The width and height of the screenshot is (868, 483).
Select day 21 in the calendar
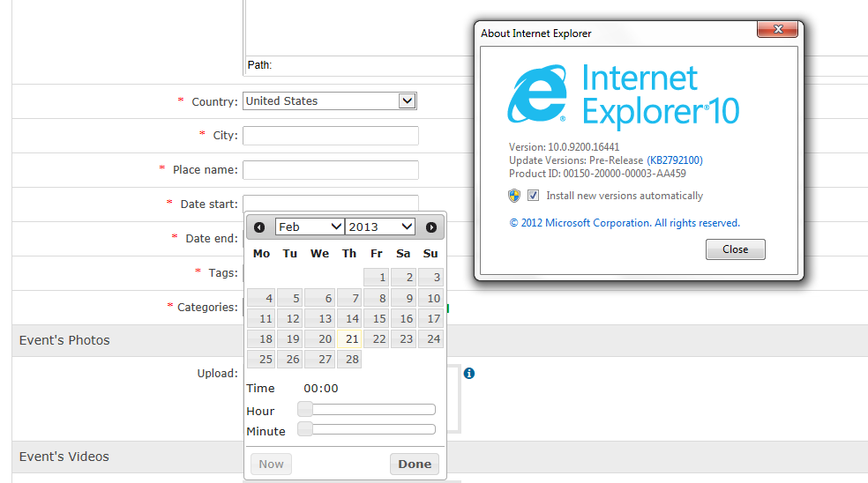click(349, 339)
